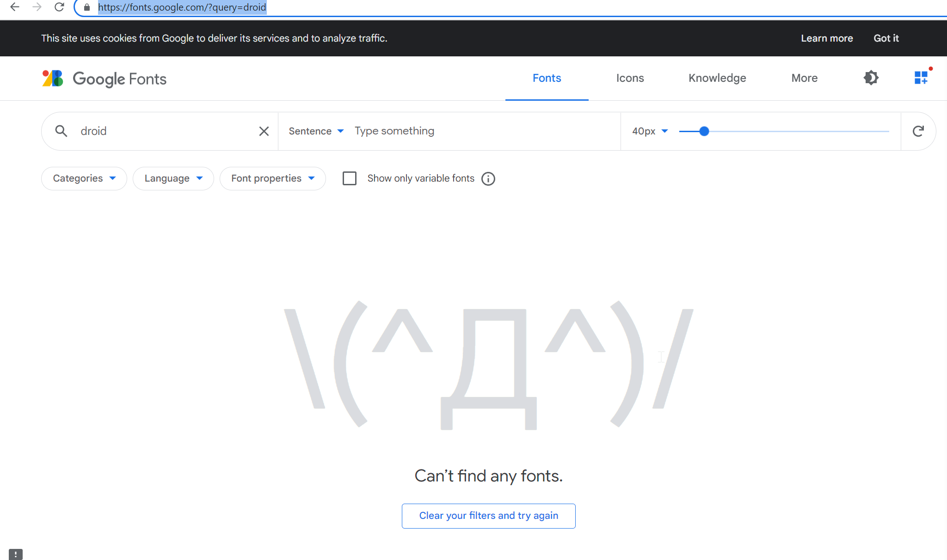Open the Language filter dropdown
This screenshot has width=947, height=560.
coord(173,178)
